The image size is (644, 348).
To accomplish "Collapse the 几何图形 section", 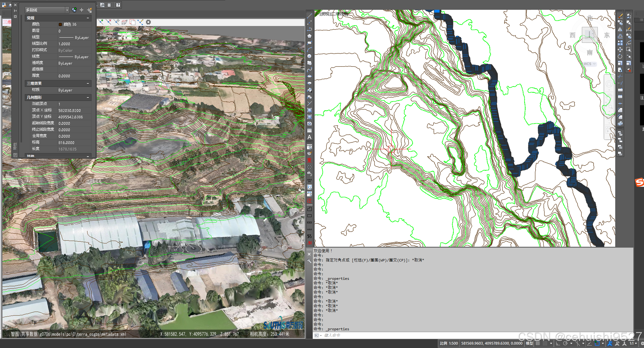I will coord(88,97).
